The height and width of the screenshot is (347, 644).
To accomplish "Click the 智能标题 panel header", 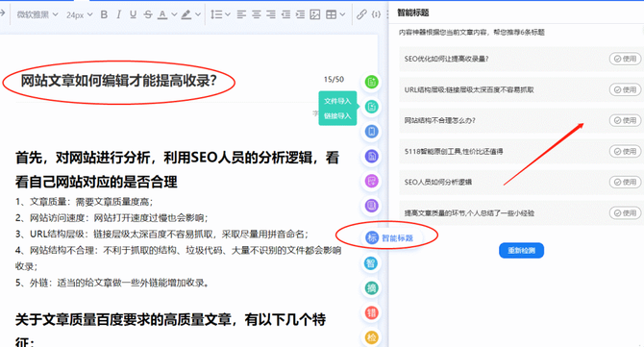I will click(x=412, y=12).
